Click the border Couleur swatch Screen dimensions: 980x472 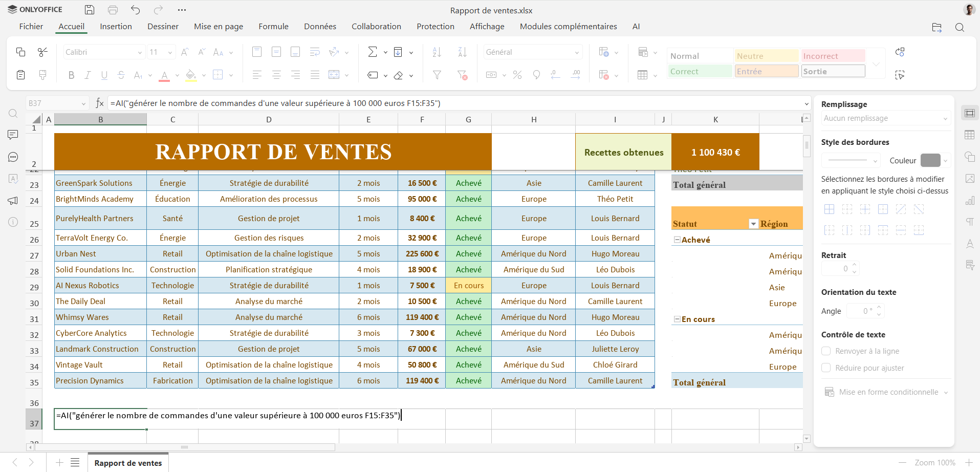tap(930, 160)
